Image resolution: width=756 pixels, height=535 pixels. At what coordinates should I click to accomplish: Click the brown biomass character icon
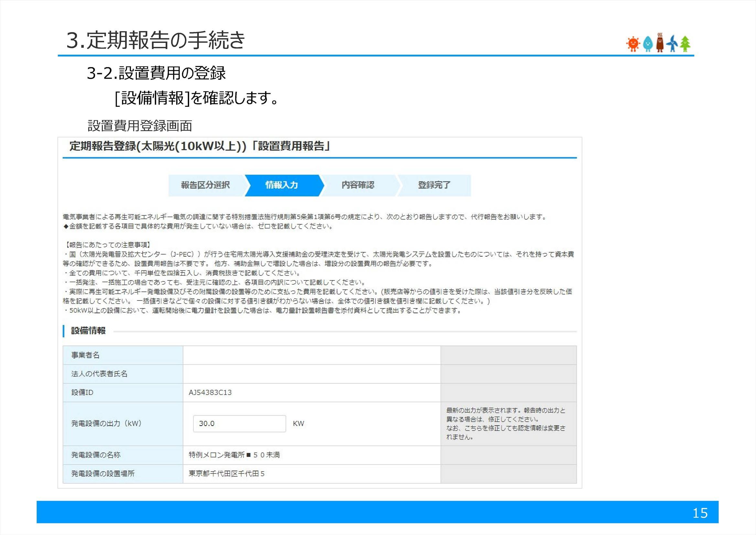tap(660, 42)
